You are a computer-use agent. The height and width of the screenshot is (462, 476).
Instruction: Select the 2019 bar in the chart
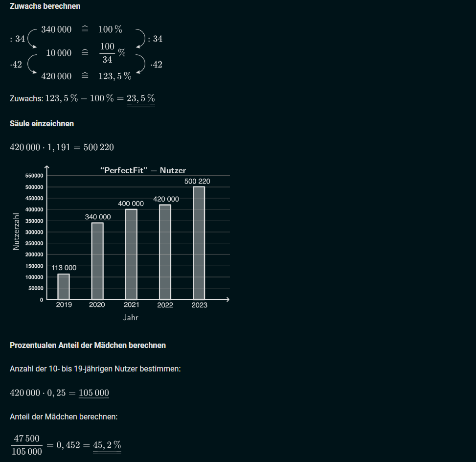[64, 286]
